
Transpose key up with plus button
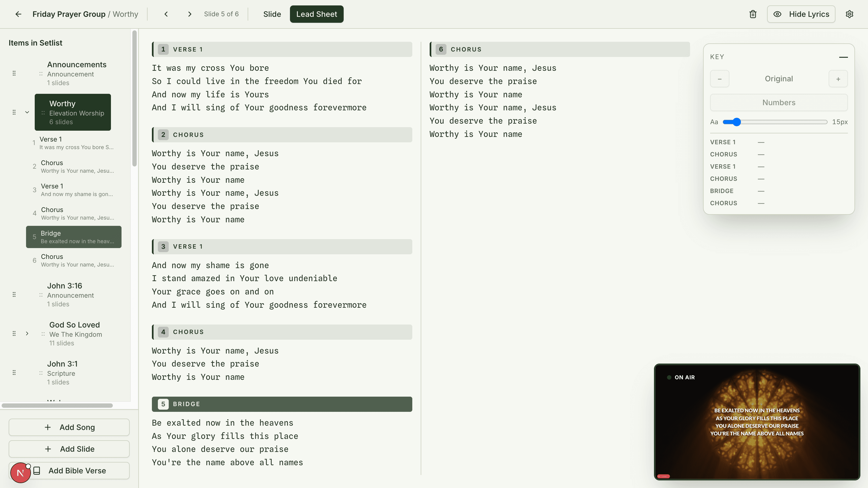pyautogui.click(x=838, y=79)
